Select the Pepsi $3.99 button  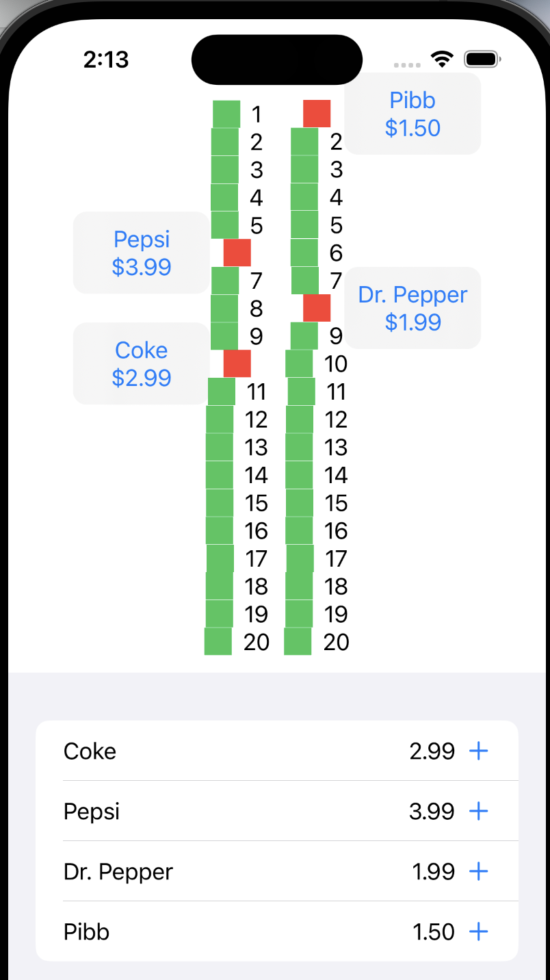tap(142, 253)
